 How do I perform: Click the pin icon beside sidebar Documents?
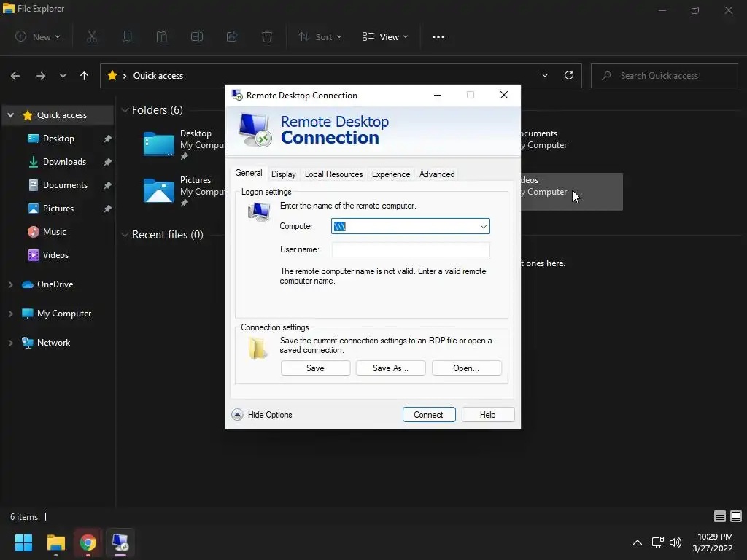click(x=108, y=185)
